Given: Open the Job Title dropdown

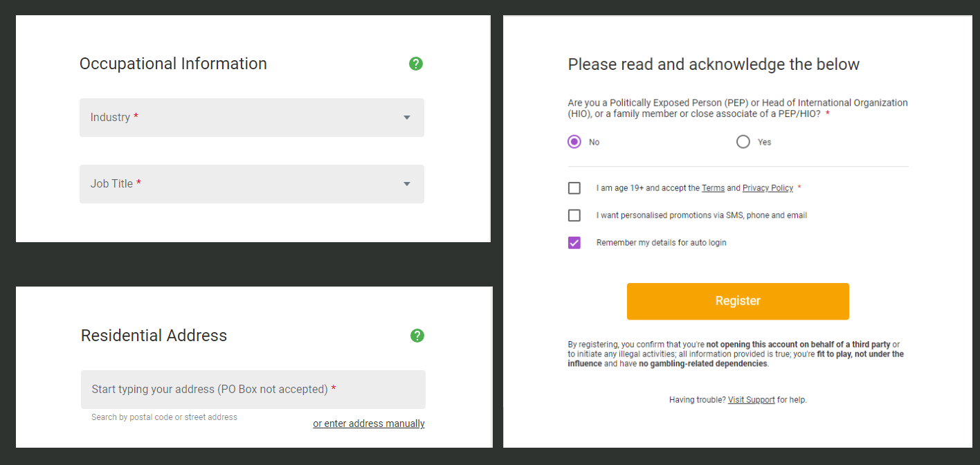Looking at the screenshot, I should click(252, 184).
